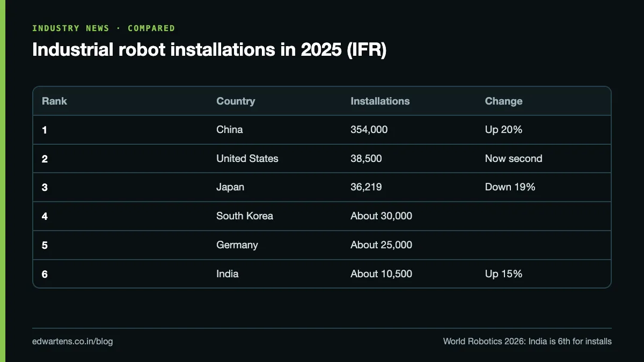
Task: Select the '36,219' installations cell
Action: click(366, 187)
